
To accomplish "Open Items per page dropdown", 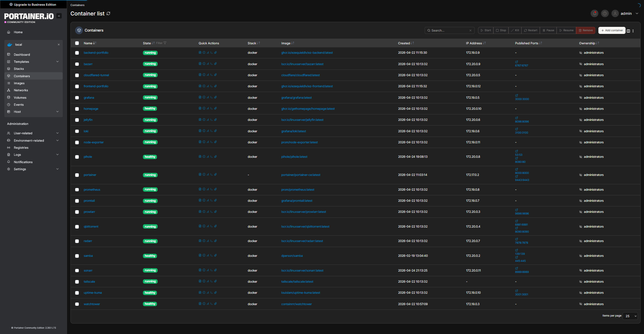I will (630, 316).
